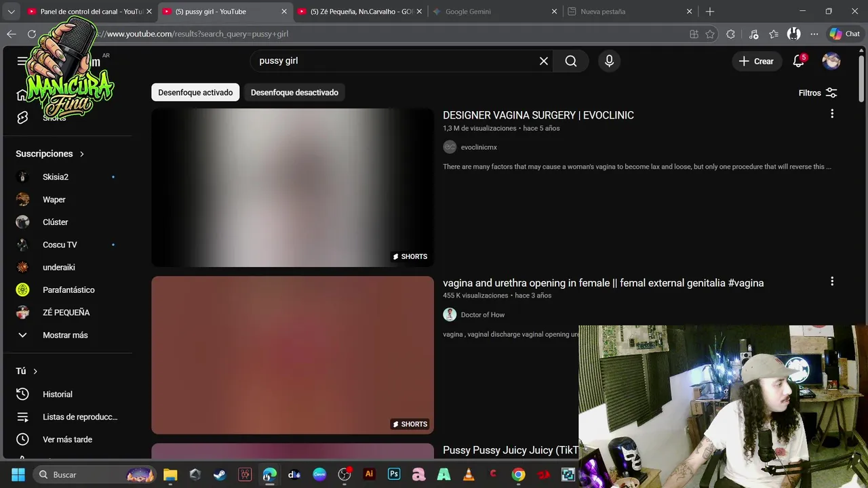Go back with the browser back arrow
Image resolution: width=868 pixels, height=488 pixels.
click(x=12, y=34)
